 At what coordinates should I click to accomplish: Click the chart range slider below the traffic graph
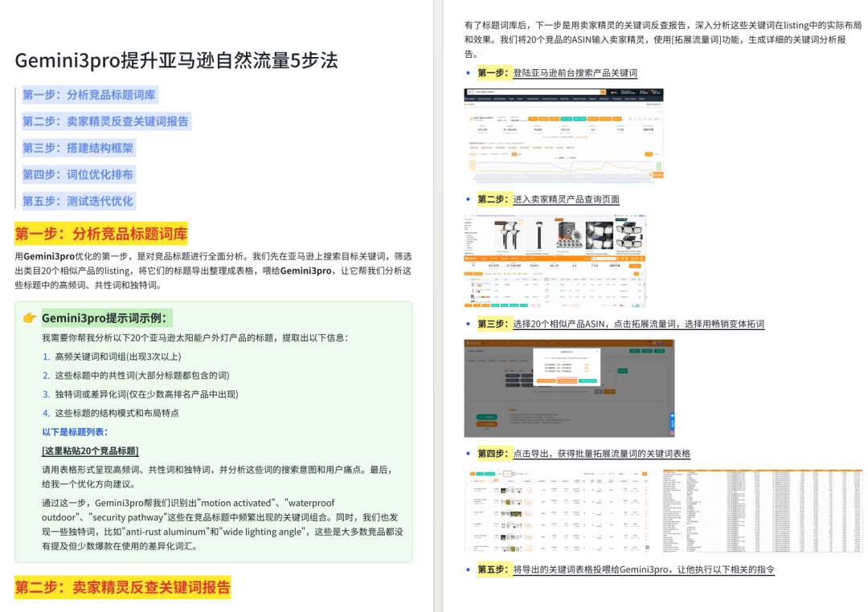[563, 180]
